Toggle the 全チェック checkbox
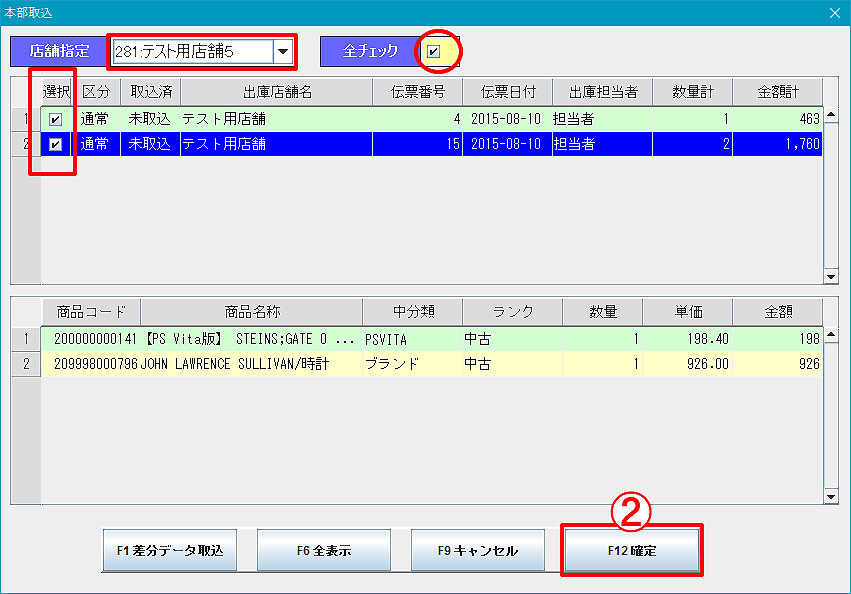The width and height of the screenshot is (851, 594). point(434,51)
